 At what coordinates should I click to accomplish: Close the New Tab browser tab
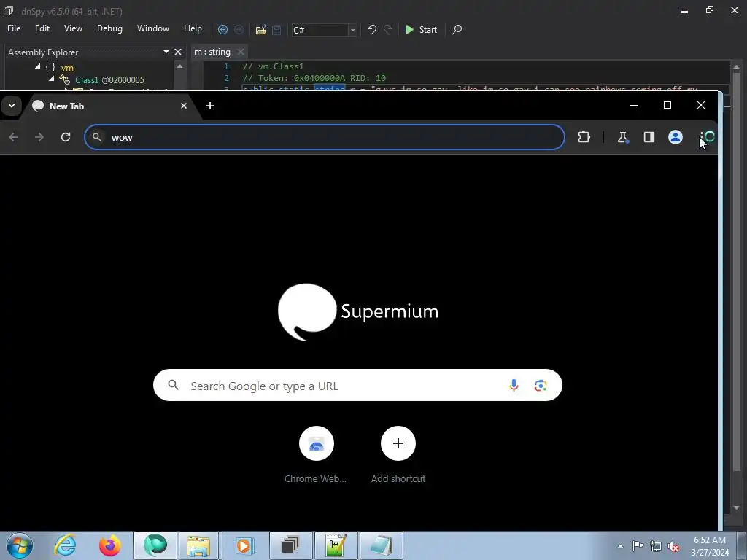(183, 106)
